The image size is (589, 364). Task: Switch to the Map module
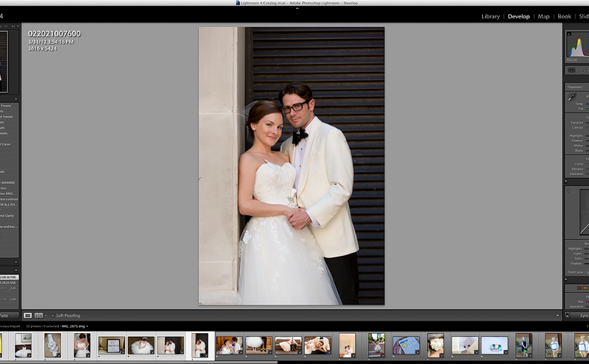pos(543,16)
